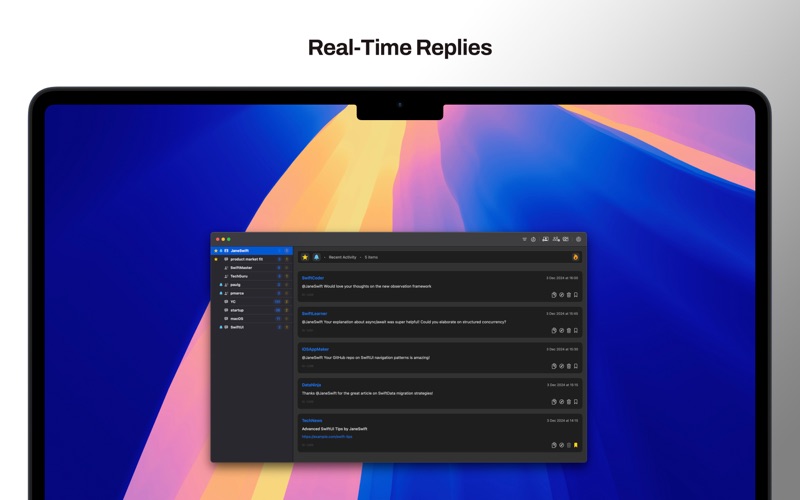Image resolution: width=800 pixels, height=500 pixels.
Task: Bookmark the SwiftLearner reply
Action: (576, 331)
